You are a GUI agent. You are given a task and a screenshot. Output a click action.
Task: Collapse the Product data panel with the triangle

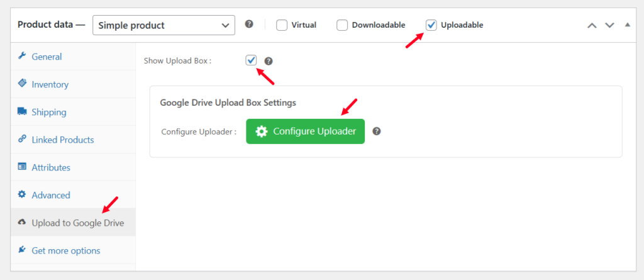coord(627,25)
